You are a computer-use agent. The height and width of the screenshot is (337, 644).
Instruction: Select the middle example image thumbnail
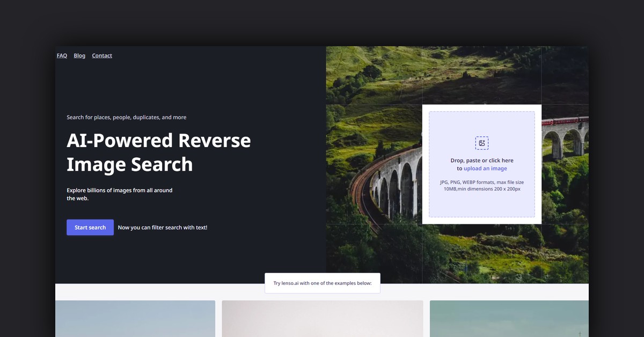coord(322,319)
